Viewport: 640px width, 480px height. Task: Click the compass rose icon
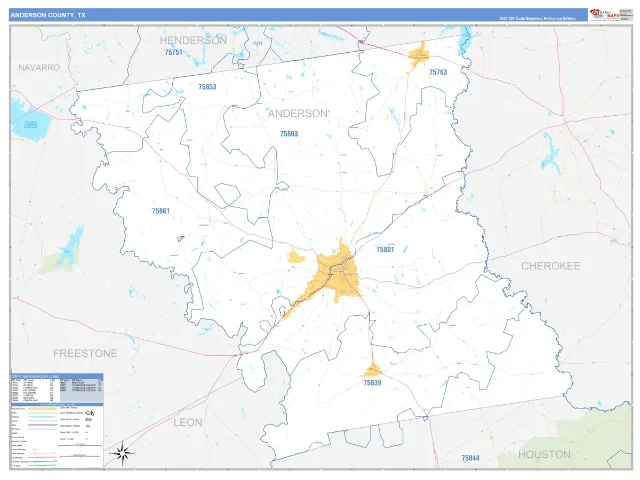coord(122,453)
